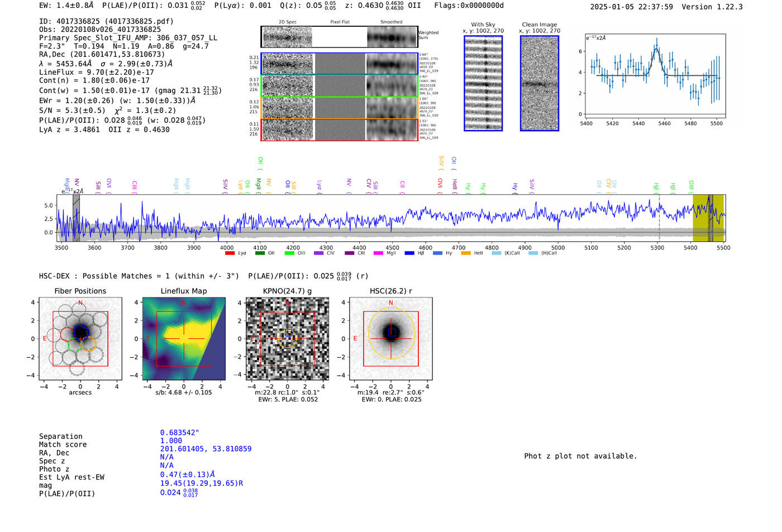782x532 pixels.
Task: Click the dashed vertical line near 5300
Action: (x=659, y=218)
